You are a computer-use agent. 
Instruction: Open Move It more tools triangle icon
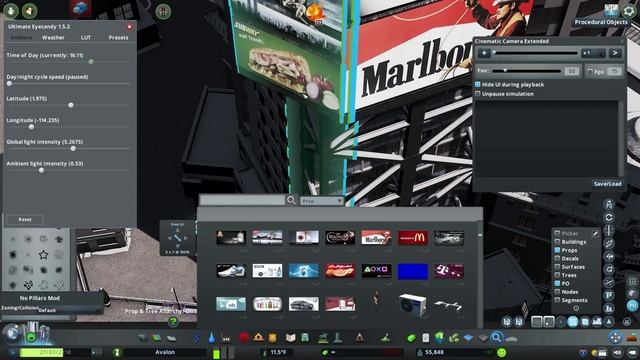click(609, 322)
